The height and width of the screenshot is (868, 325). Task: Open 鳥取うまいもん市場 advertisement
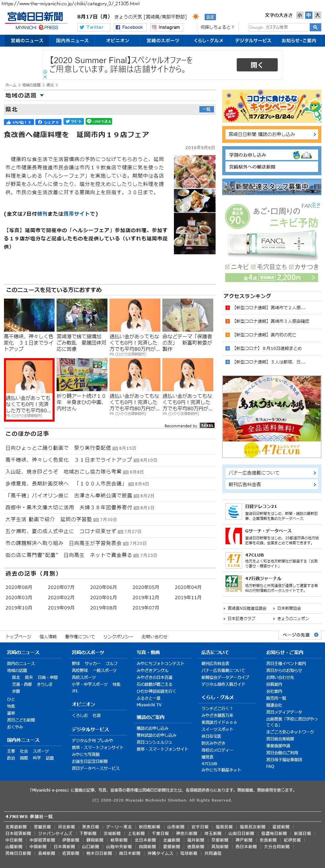(x=272, y=417)
